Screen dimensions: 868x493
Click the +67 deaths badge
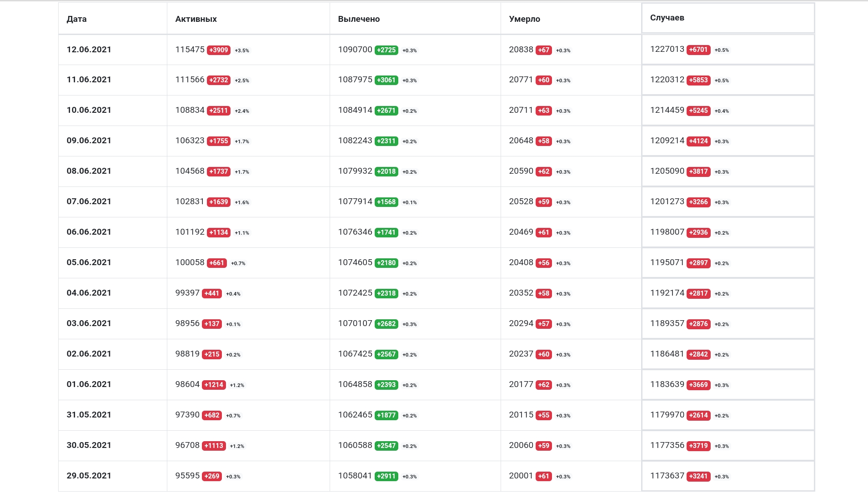tap(544, 50)
